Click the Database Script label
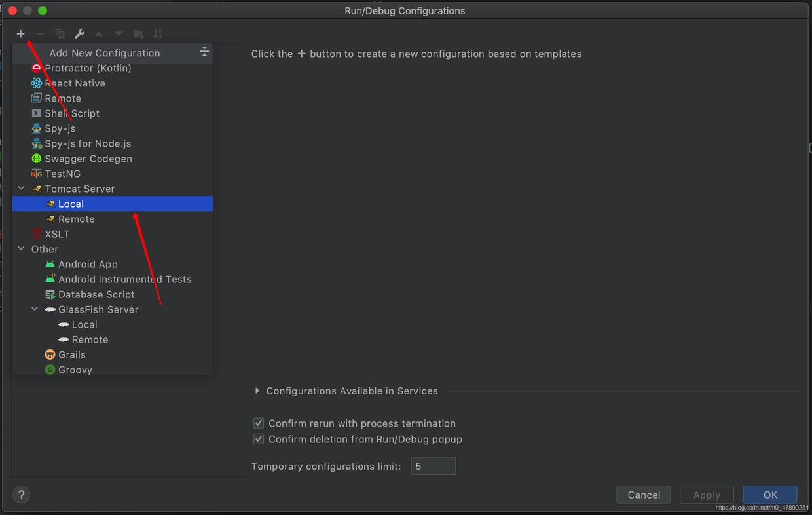 coord(96,294)
